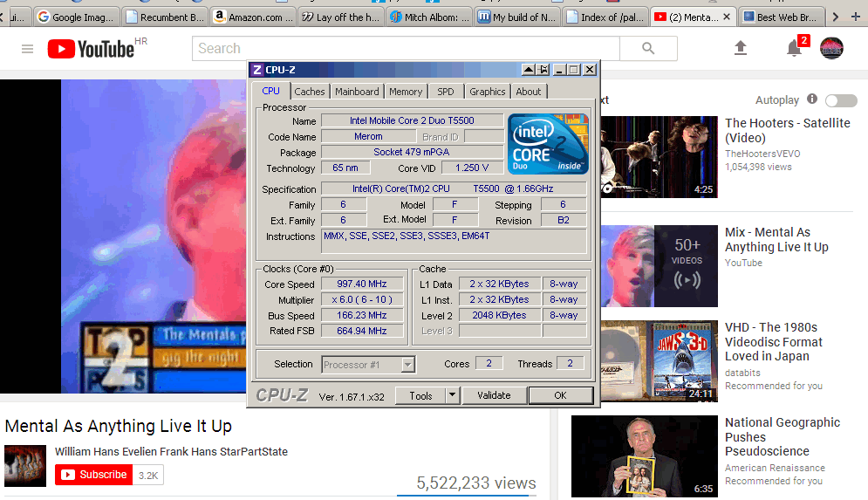Click the American Renaissance channel name
868x500 pixels.
pyautogui.click(x=775, y=468)
